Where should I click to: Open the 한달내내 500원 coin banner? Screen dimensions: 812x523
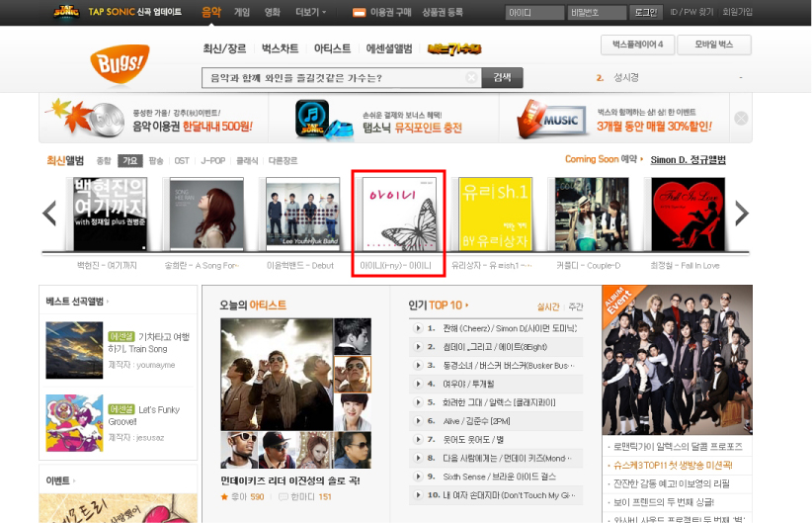[154, 119]
